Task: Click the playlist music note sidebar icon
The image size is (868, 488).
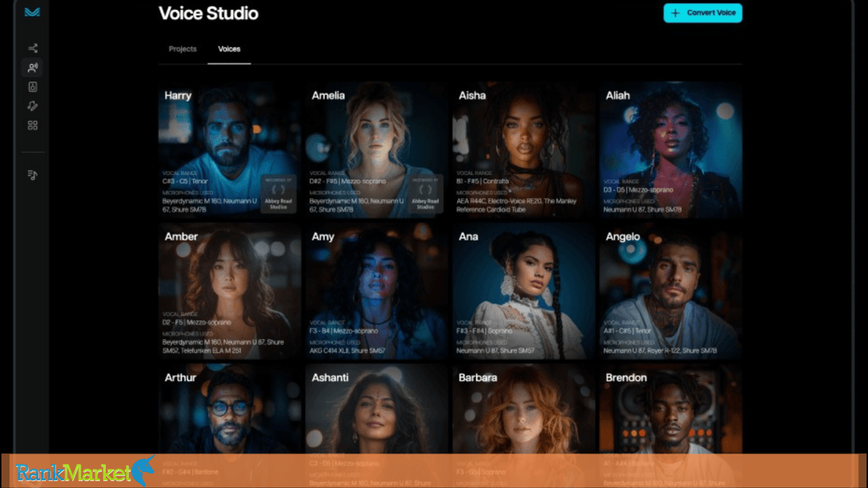Action: (x=32, y=175)
